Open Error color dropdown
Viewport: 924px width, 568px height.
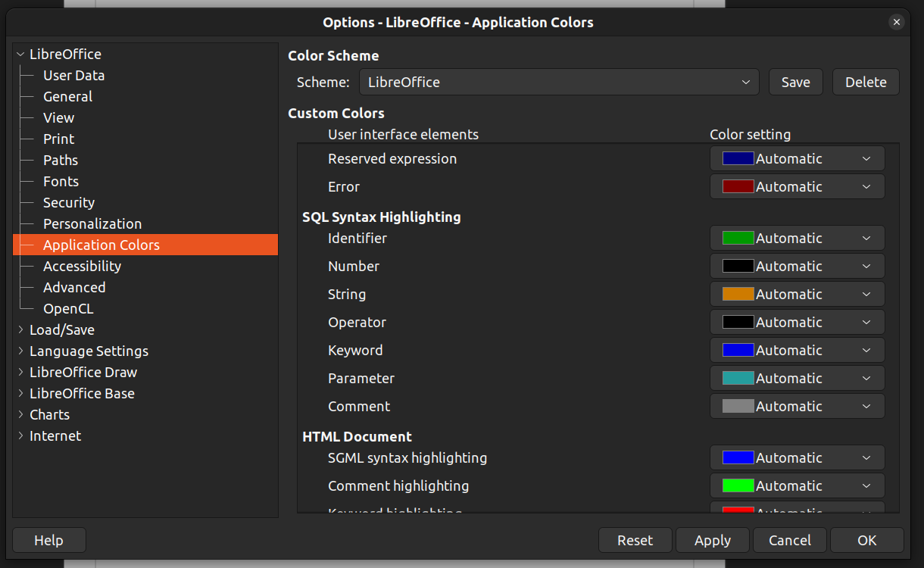797,187
